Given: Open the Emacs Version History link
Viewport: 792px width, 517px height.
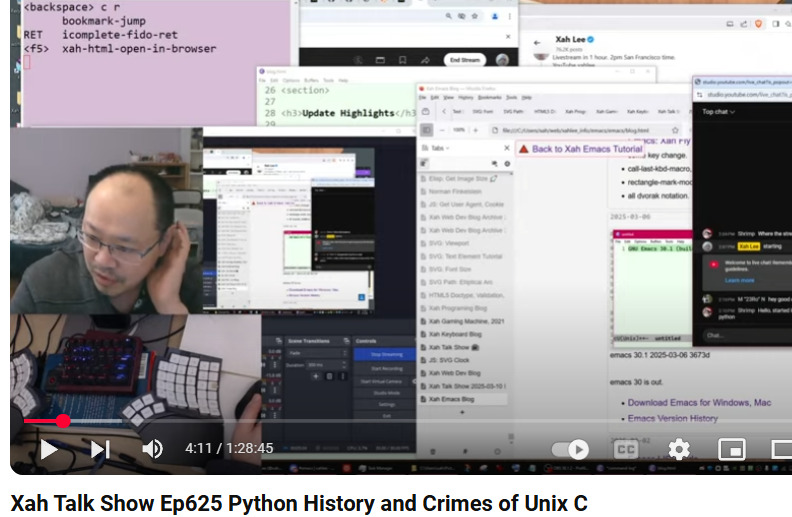Looking at the screenshot, I should (x=672, y=418).
